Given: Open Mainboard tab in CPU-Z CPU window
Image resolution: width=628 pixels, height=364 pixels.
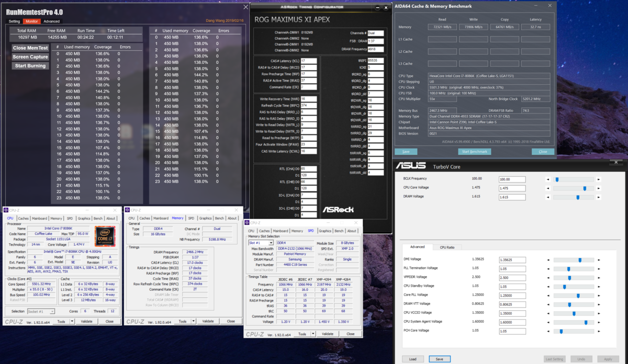Looking at the screenshot, I should (x=40, y=218).
